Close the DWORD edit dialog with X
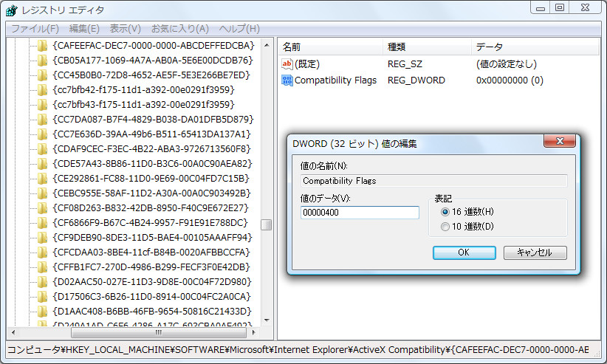The width and height of the screenshot is (607, 364). coord(560,141)
